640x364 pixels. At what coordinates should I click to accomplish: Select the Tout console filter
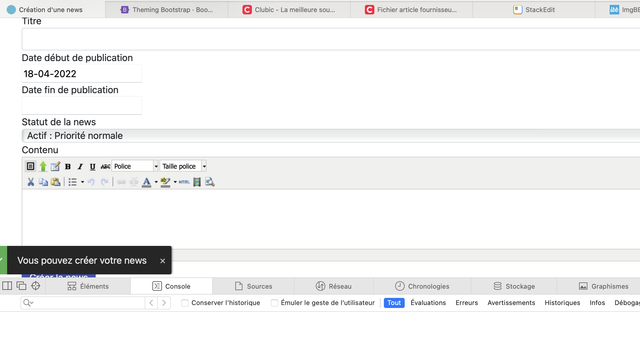(394, 303)
